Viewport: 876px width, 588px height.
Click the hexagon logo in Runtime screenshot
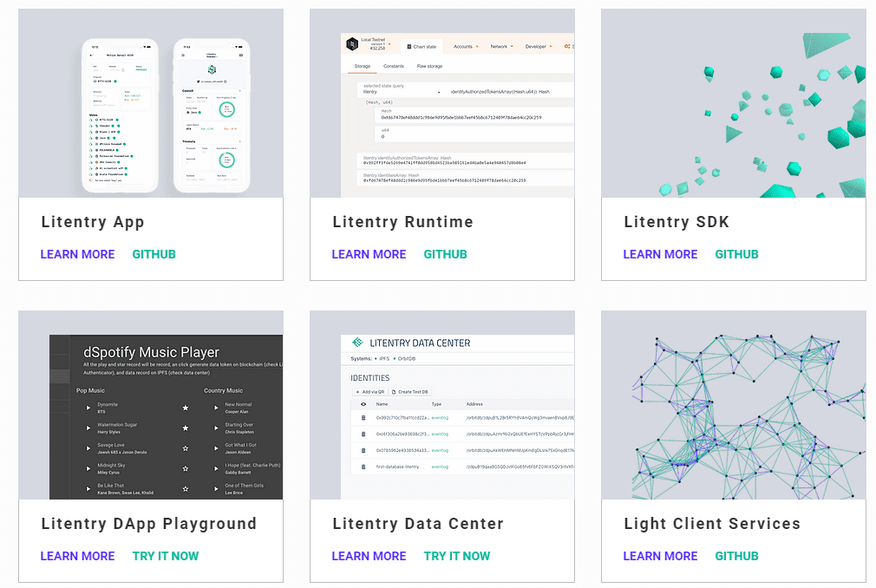352,44
